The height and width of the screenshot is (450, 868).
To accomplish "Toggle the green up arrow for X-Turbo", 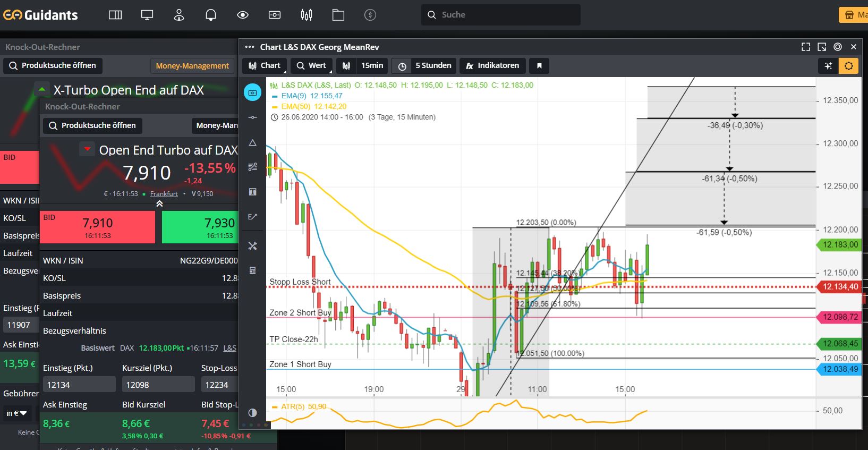I will (41, 89).
